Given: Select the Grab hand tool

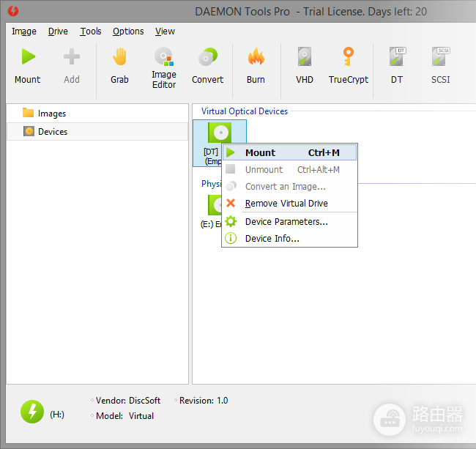Looking at the screenshot, I should 119,65.
